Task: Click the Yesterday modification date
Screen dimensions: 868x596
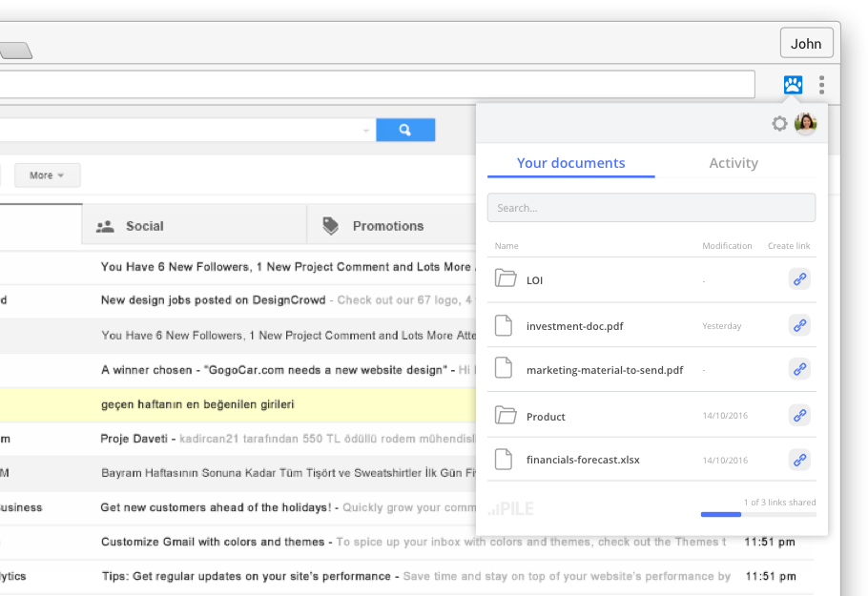Action: click(x=722, y=326)
